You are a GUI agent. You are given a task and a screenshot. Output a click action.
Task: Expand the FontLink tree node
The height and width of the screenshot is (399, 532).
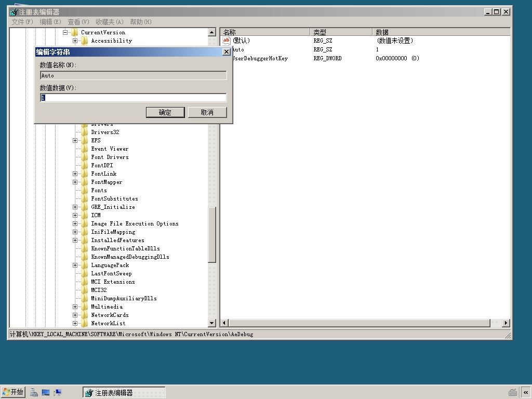point(75,174)
